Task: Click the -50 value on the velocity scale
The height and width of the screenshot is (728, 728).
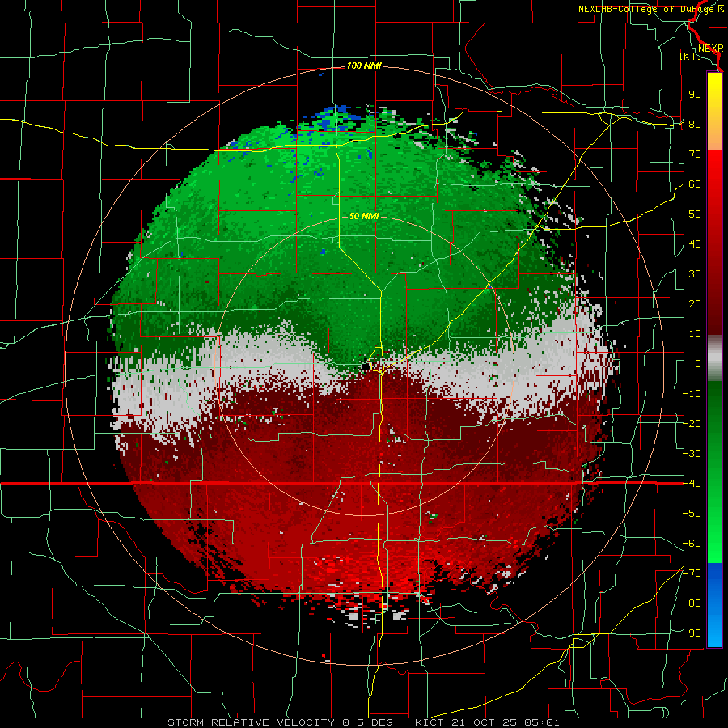Action: (692, 514)
